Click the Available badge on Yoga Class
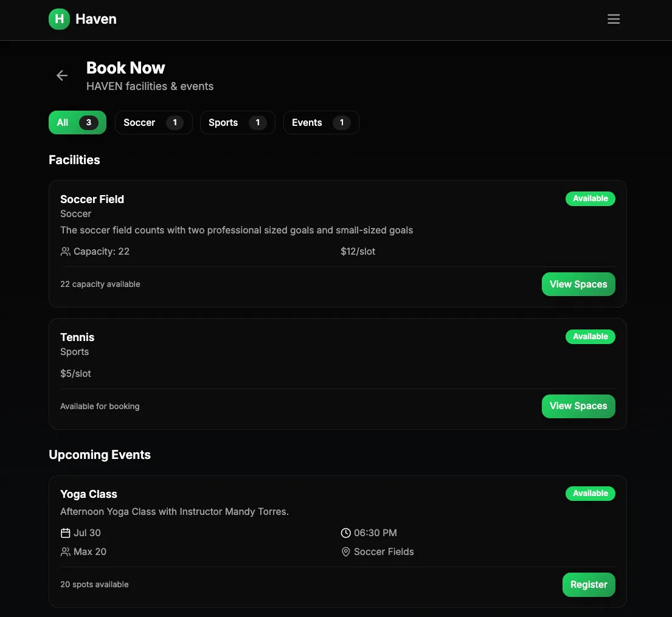This screenshot has width=672, height=617. point(590,494)
